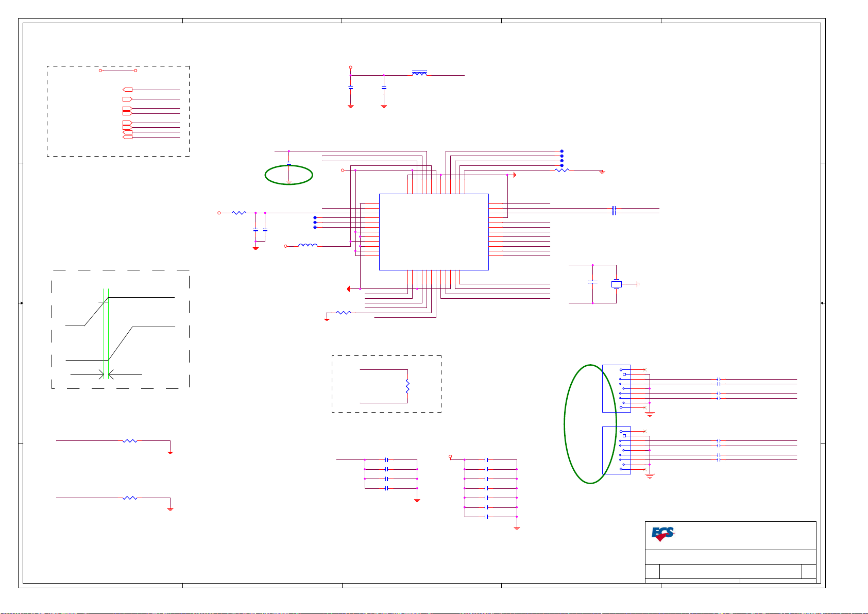
Task: Click the topmost blue test point right of the IC
Action: [562, 151]
